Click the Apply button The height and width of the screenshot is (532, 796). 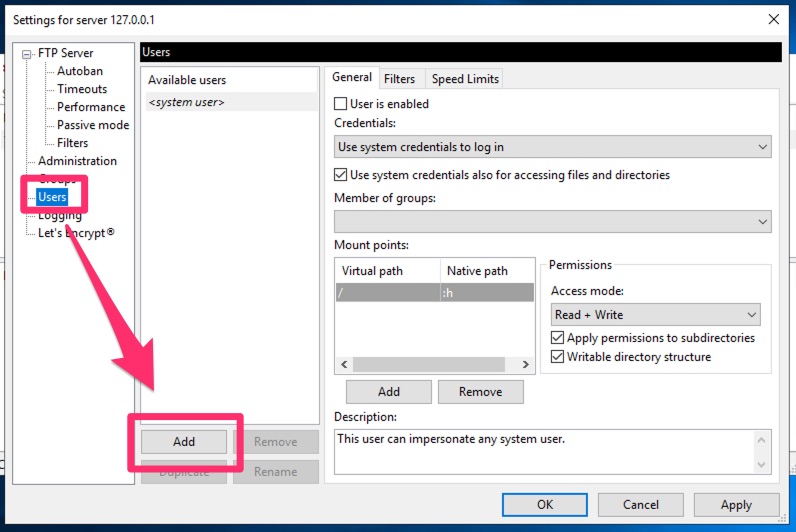[736, 505]
